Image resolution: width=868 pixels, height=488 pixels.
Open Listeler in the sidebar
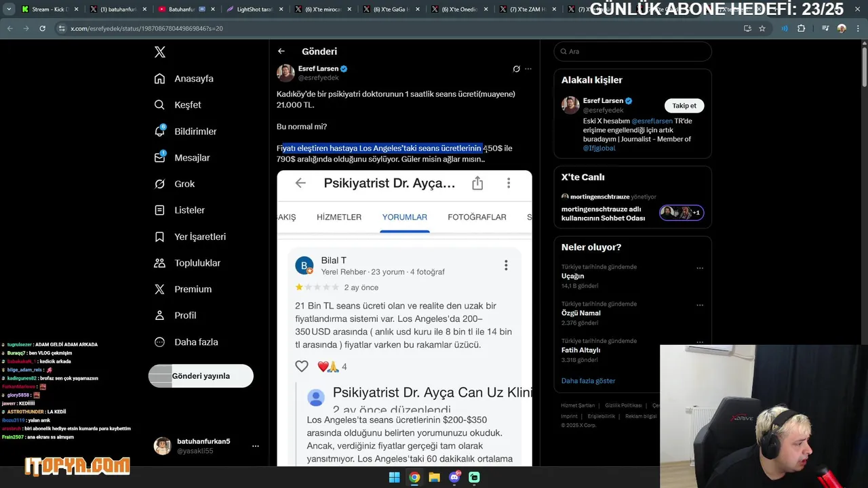(x=179, y=210)
